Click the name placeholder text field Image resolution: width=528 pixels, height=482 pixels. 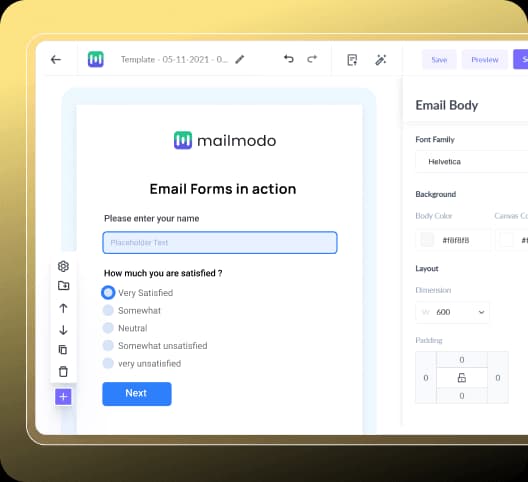coord(220,243)
